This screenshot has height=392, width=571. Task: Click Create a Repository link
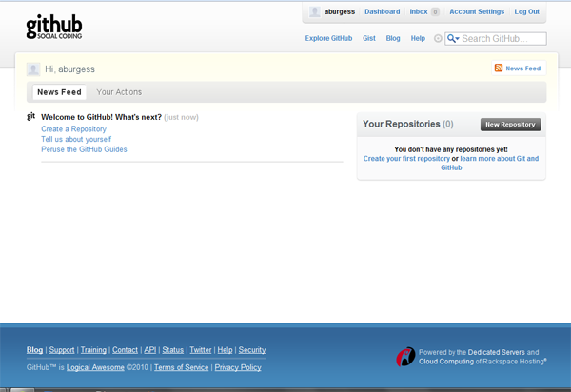coord(73,128)
